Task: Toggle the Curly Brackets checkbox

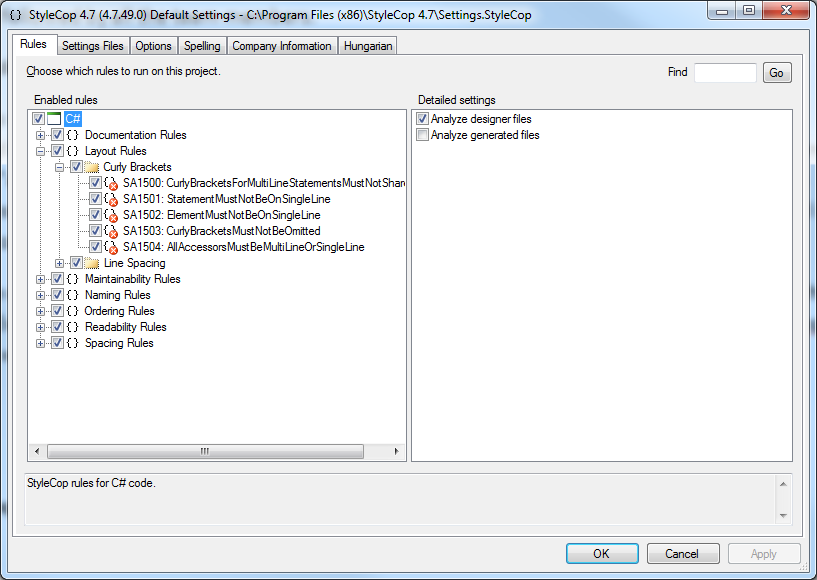Action: [77, 167]
